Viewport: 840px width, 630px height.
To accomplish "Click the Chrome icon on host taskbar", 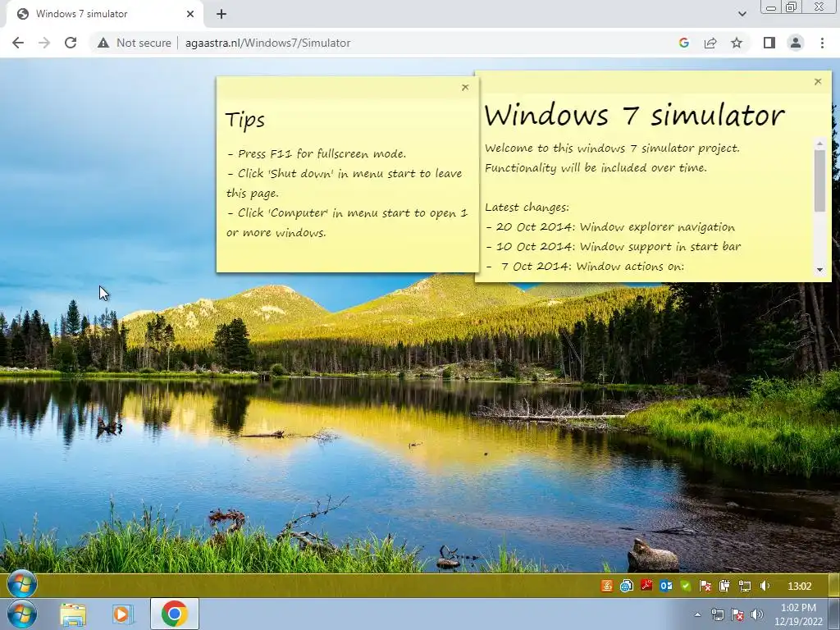I will tap(174, 614).
